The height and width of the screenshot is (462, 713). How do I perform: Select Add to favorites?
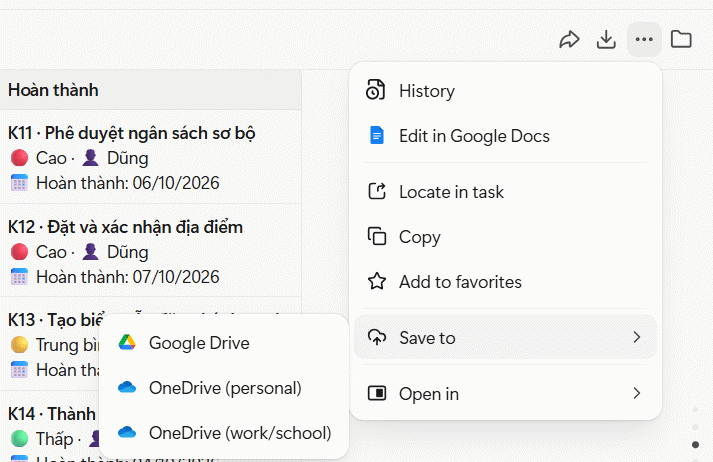pyautogui.click(x=506, y=281)
